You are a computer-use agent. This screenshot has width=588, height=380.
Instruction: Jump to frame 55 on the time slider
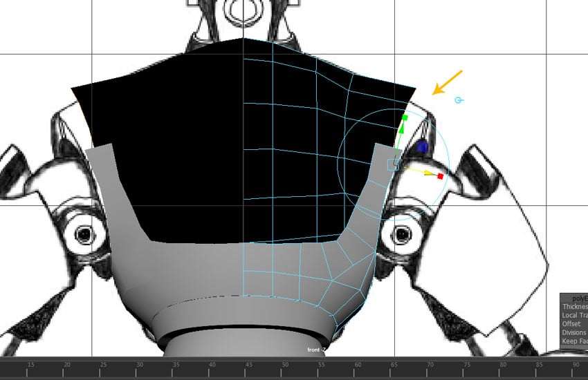click(x=322, y=364)
